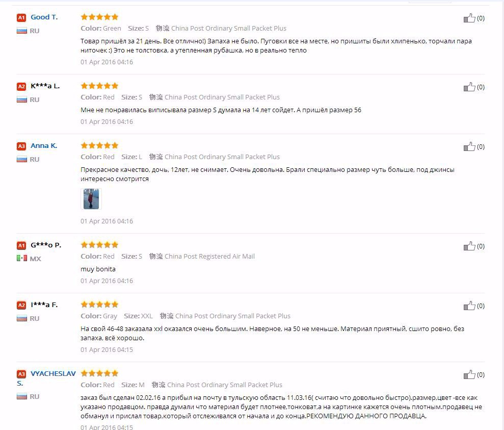
Task: Like K***a L.'s review with thumbs-up
Action: (x=469, y=87)
